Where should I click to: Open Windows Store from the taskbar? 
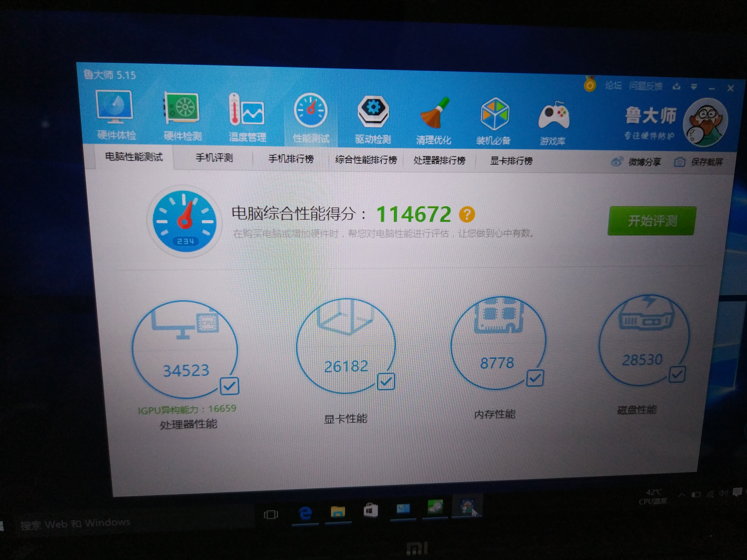371,510
